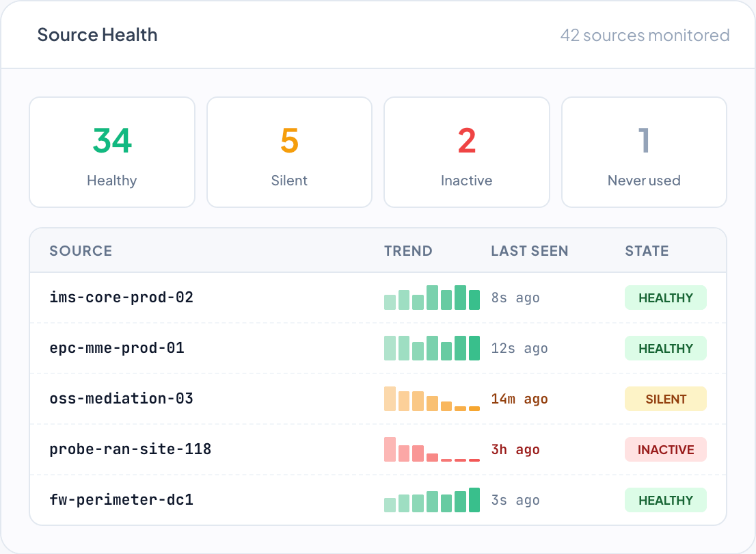Open the Inactive sources card showing 2

point(467,152)
